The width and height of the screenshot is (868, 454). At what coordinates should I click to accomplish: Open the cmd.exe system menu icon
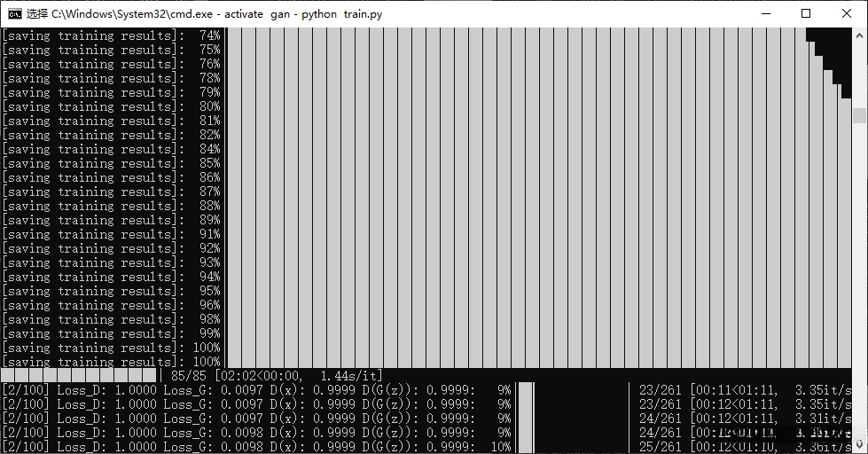tap(15, 14)
